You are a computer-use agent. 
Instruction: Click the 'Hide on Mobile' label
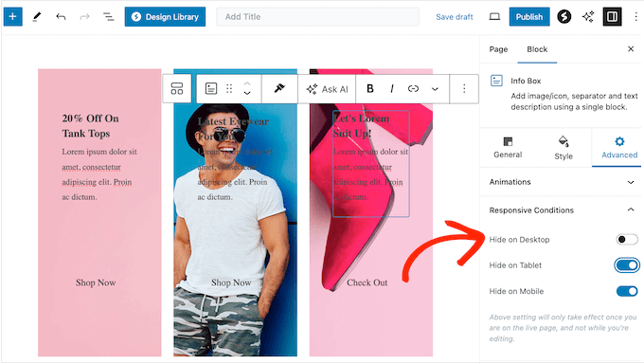(516, 291)
